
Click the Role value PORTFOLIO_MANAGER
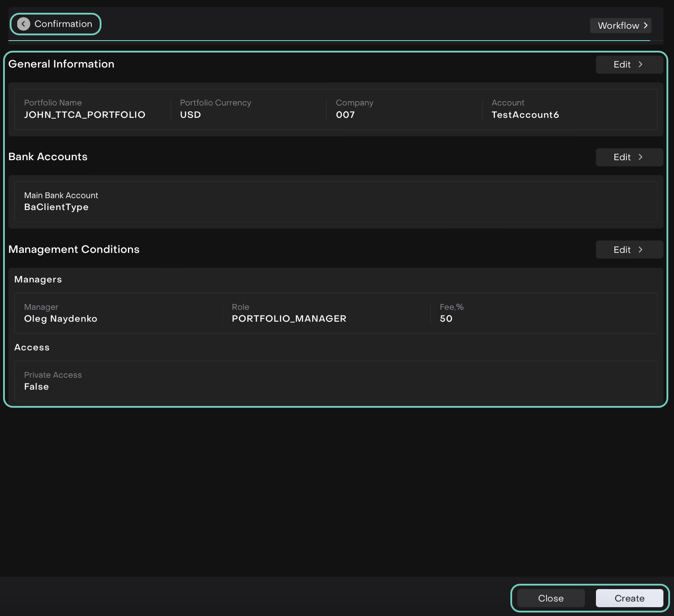[289, 319]
